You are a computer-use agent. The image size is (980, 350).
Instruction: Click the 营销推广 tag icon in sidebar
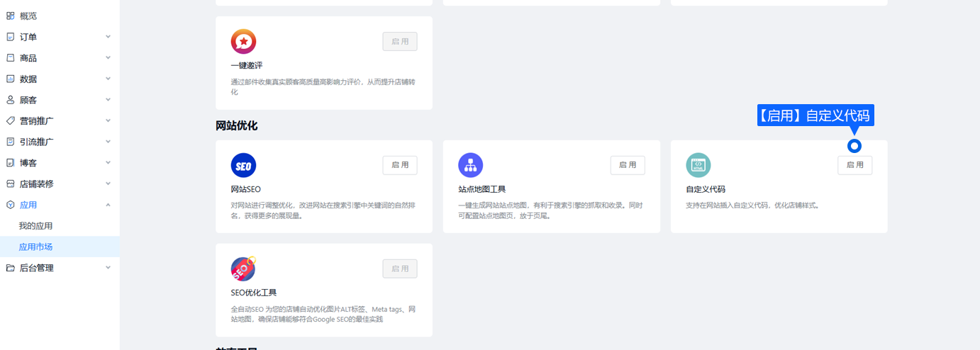[x=10, y=120]
